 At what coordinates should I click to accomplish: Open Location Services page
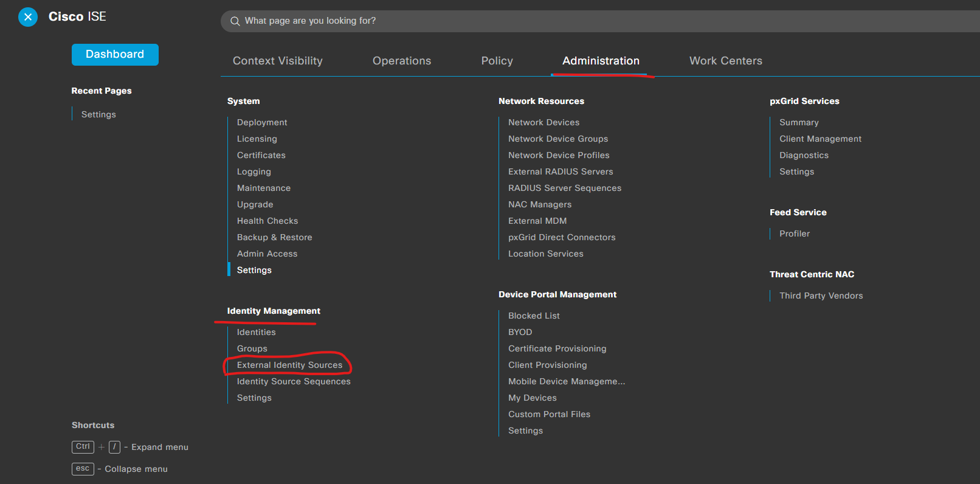pos(546,254)
